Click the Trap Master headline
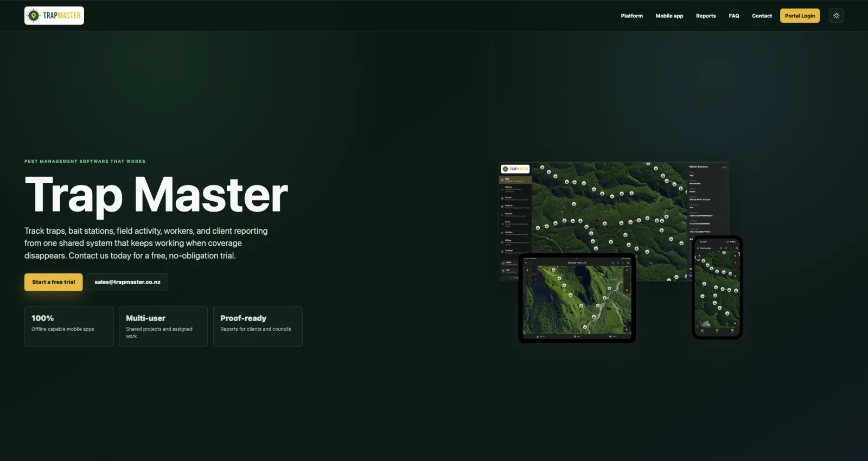 tap(156, 195)
